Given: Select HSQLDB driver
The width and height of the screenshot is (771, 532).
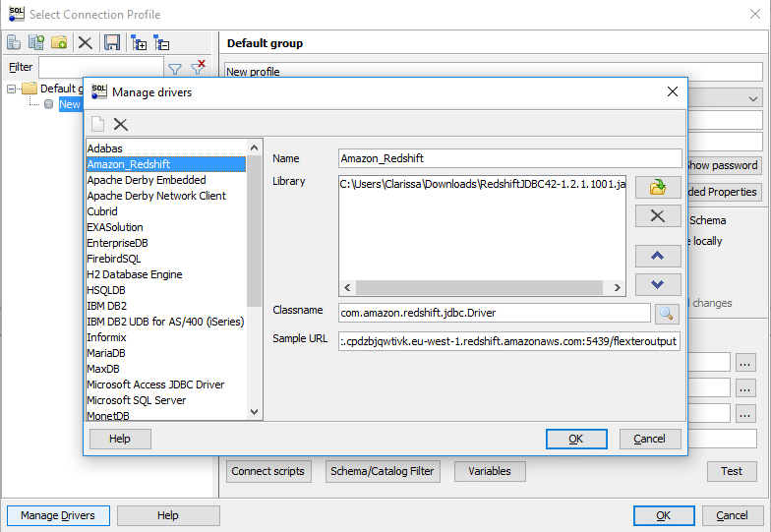Looking at the screenshot, I should (x=166, y=290).
